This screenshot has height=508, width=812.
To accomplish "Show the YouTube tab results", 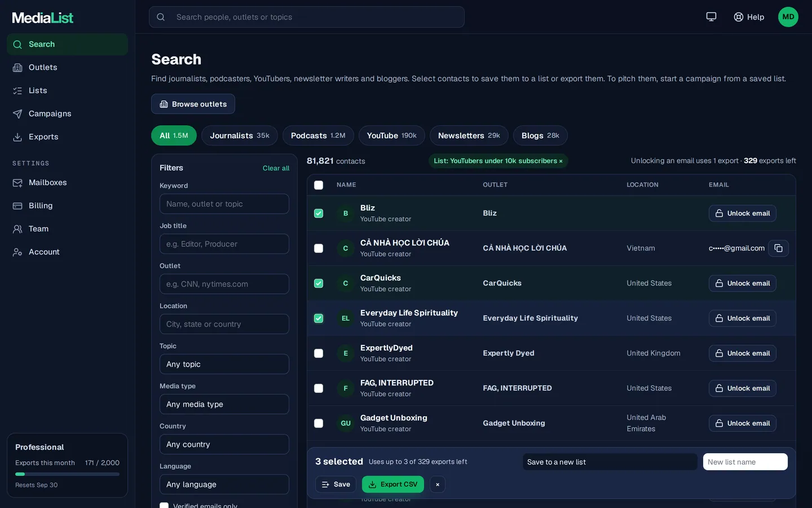I will click(x=392, y=135).
